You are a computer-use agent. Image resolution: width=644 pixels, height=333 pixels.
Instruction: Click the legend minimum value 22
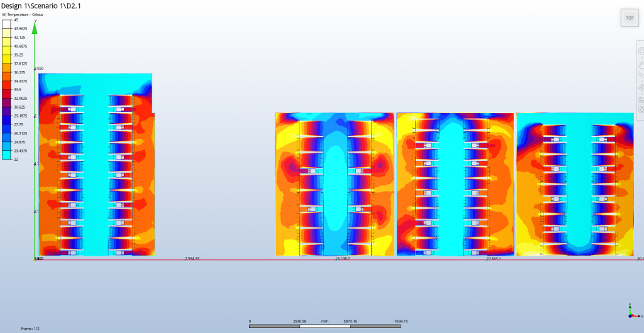click(16, 160)
